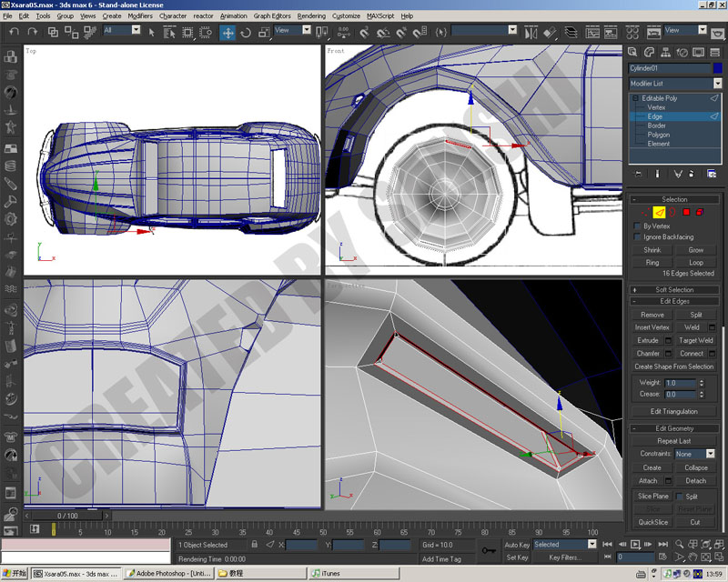Expand the Constraints None dropdown
The width and height of the screenshot is (728, 582).
coord(694,454)
